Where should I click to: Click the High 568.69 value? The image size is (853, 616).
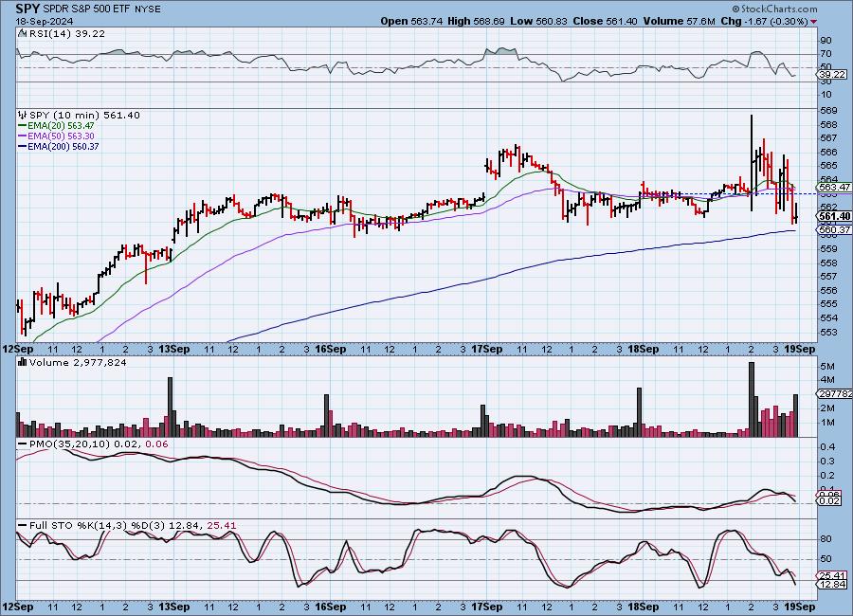tap(476, 21)
